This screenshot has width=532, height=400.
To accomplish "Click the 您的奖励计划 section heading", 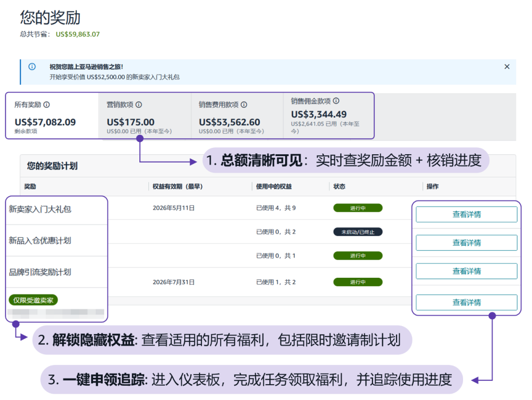I will click(x=52, y=166).
